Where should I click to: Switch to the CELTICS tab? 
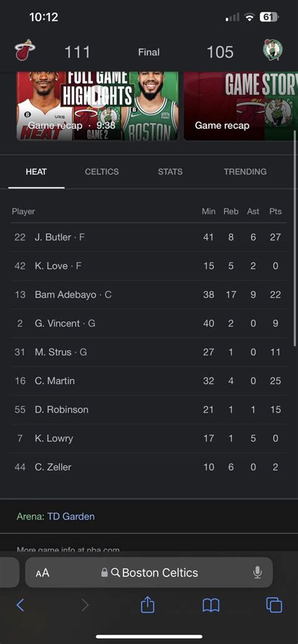coord(102,172)
